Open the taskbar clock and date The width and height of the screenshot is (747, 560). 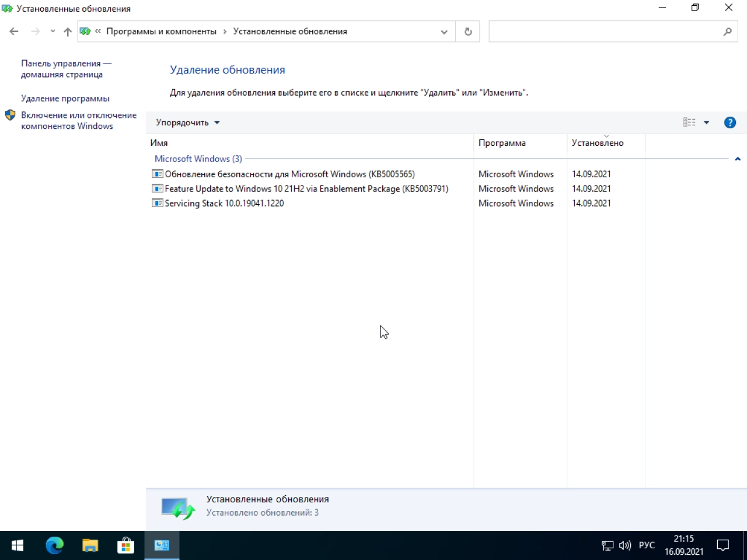684,545
